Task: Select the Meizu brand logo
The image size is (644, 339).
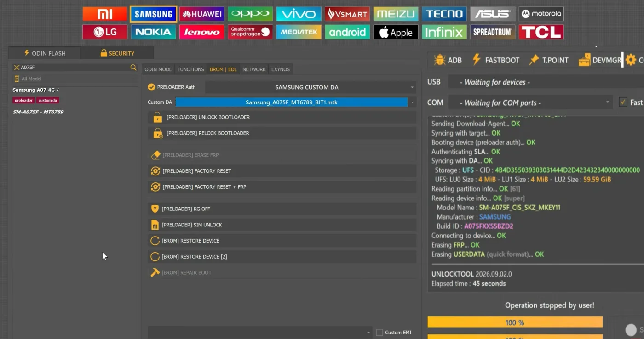Action: pyautogui.click(x=396, y=14)
